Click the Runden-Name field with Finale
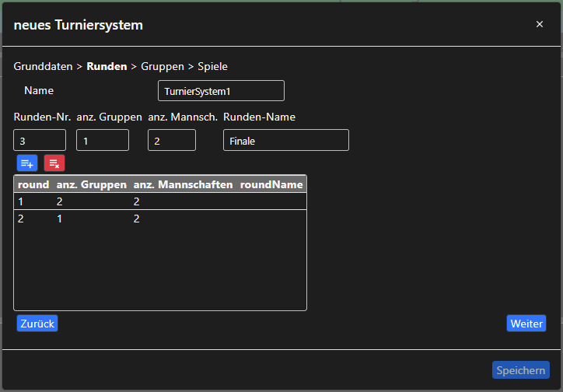The image size is (563, 392). tap(286, 140)
